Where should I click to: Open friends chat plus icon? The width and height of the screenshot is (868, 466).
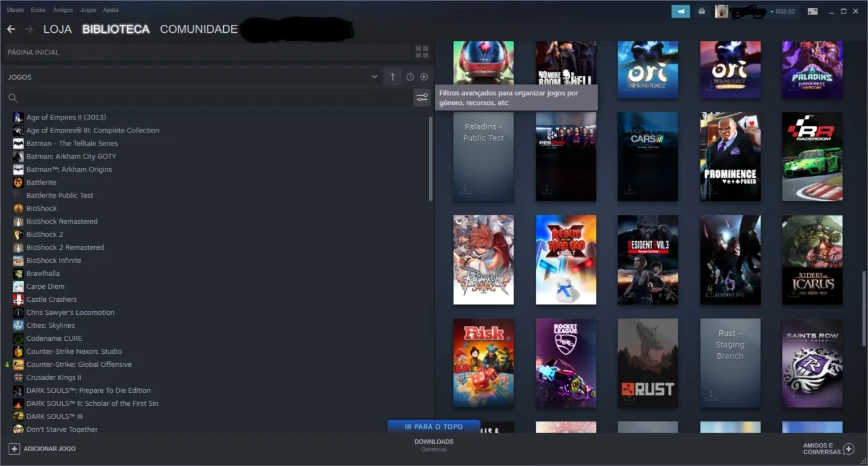tap(849, 449)
